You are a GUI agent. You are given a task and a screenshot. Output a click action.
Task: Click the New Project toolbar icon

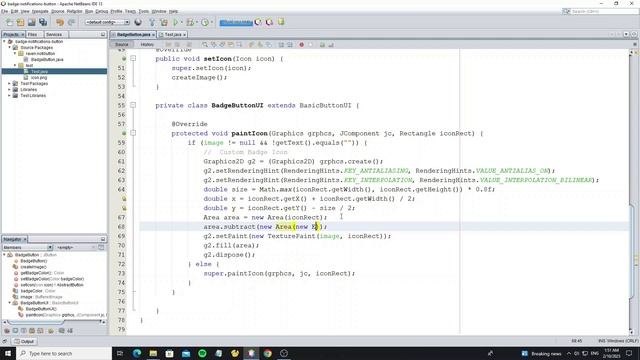[x=20, y=22]
